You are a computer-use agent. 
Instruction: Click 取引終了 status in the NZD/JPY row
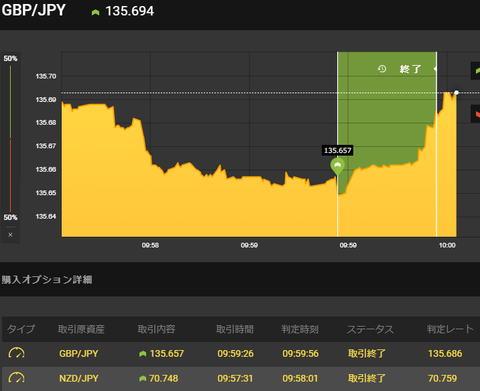click(367, 378)
